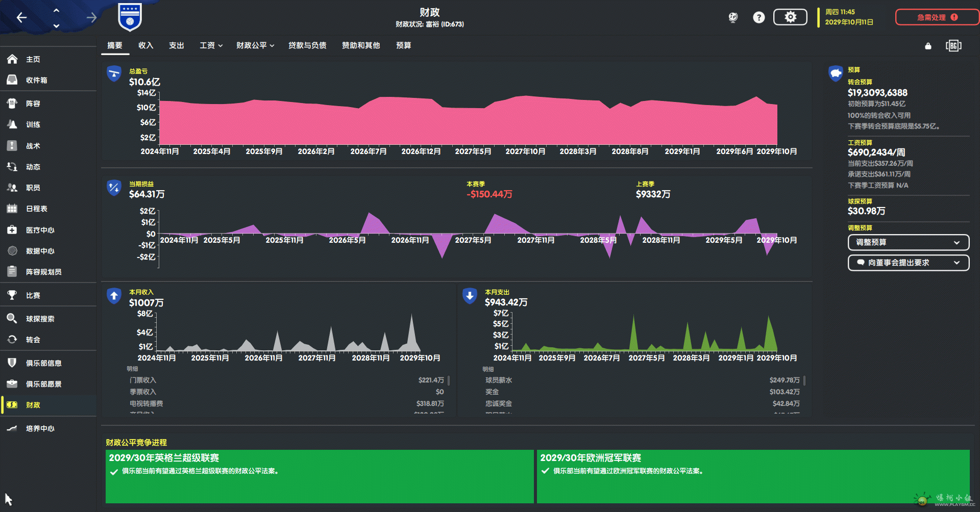This screenshot has width=980, height=512.
Task: Open the 向董事会提出要求 dropdown
Action: click(x=908, y=263)
